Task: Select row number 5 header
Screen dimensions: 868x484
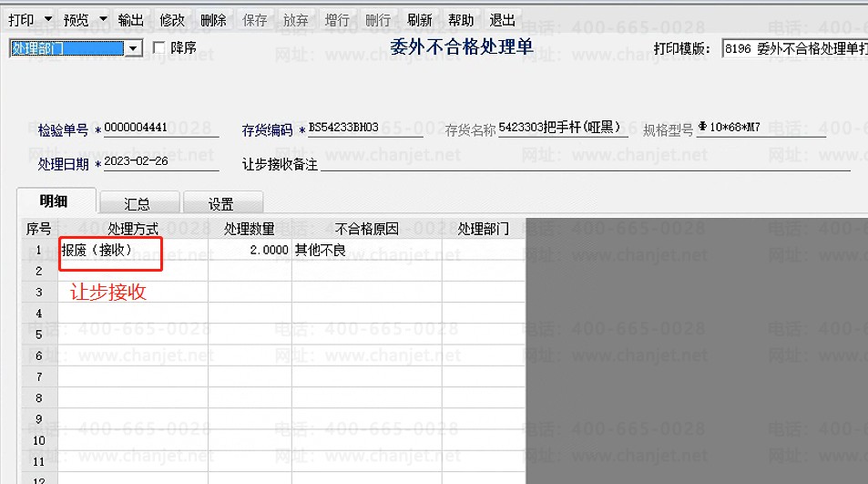Action: click(x=39, y=335)
